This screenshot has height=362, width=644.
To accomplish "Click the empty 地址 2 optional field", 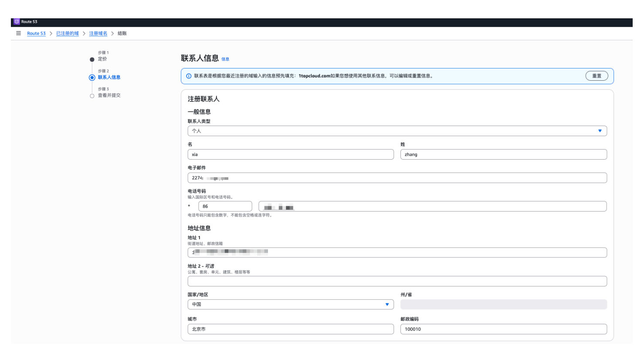I will (397, 281).
